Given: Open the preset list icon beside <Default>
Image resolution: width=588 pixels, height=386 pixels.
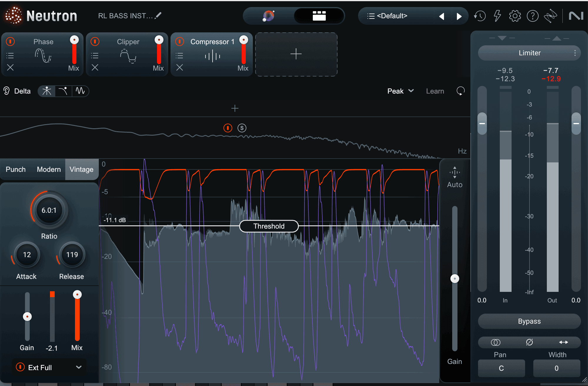Looking at the screenshot, I should 371,16.
